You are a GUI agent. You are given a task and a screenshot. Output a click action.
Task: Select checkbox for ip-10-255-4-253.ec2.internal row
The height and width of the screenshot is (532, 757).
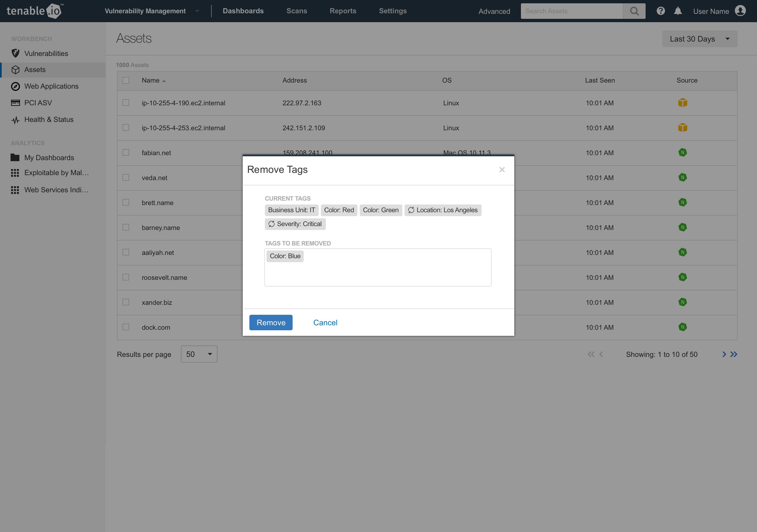coord(126,127)
